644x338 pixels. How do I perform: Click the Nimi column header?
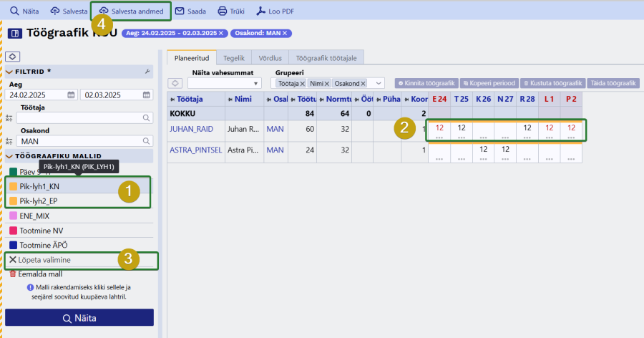pos(245,99)
